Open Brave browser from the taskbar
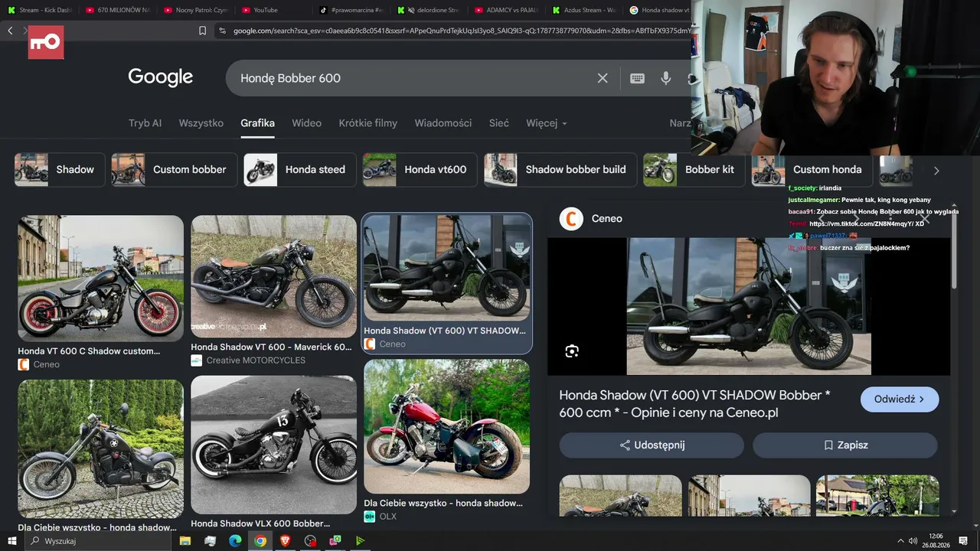 click(x=286, y=541)
